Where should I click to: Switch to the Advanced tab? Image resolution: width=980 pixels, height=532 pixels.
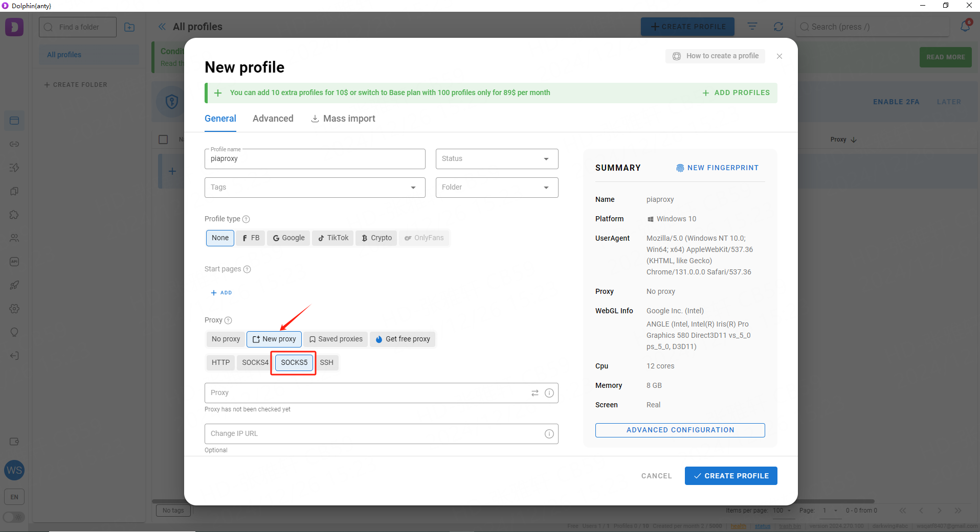(x=273, y=119)
